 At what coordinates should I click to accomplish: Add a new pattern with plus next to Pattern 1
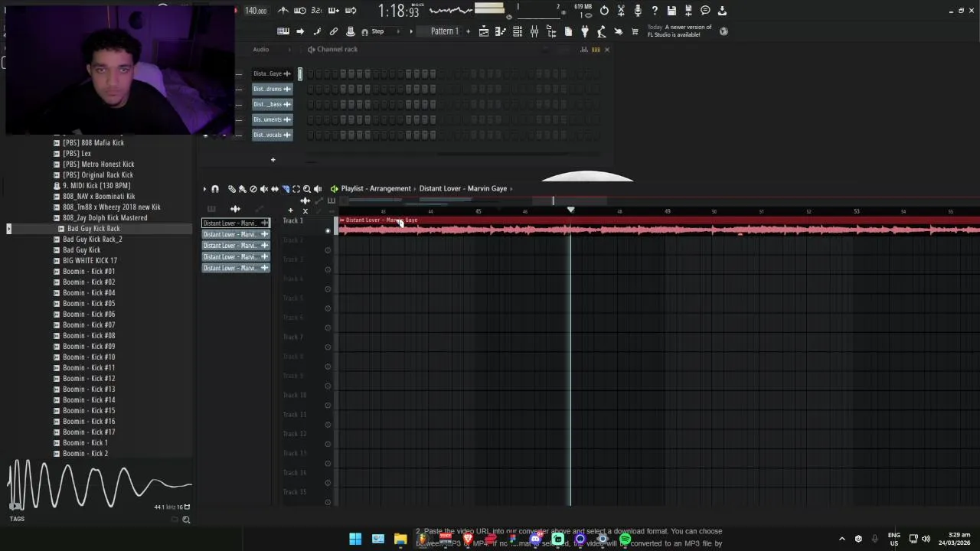468,31
